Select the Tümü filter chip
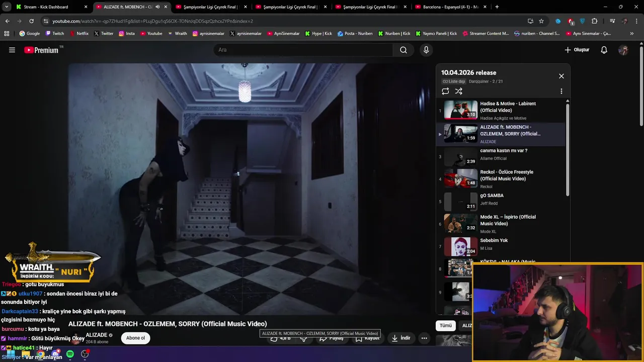The image size is (644, 362). 446,325
